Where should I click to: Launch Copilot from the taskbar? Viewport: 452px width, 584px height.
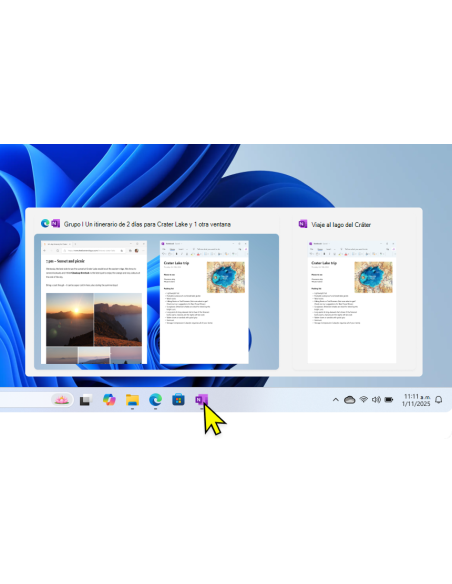pyautogui.click(x=109, y=400)
